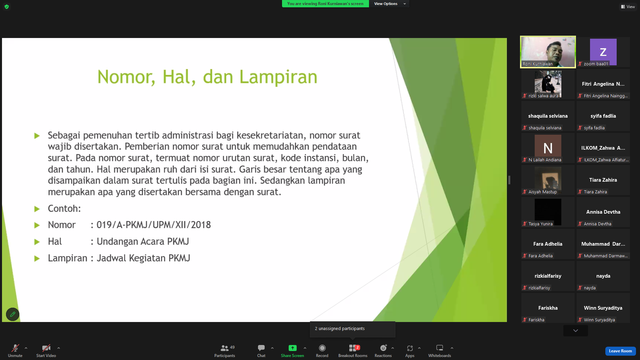Click the green Share Screen icon

[x=293, y=348]
